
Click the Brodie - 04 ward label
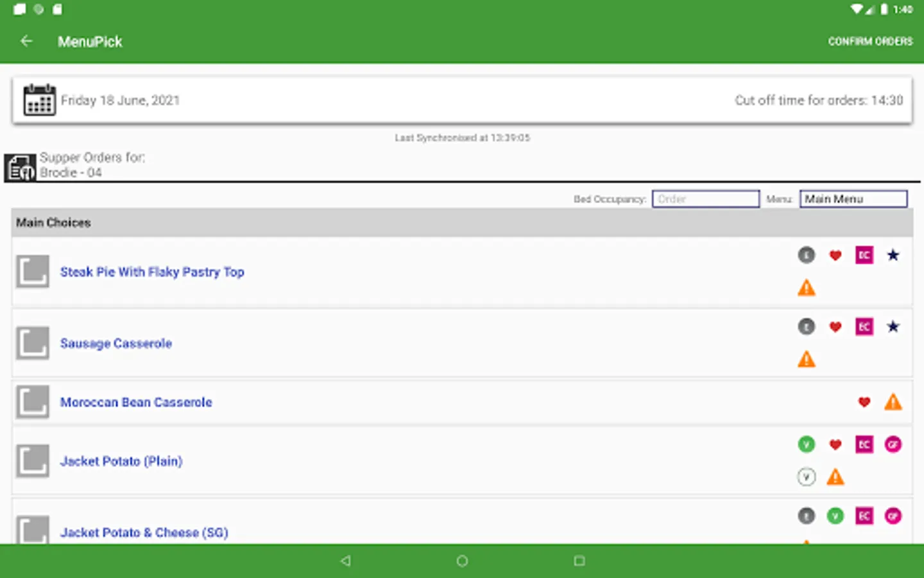point(71,172)
